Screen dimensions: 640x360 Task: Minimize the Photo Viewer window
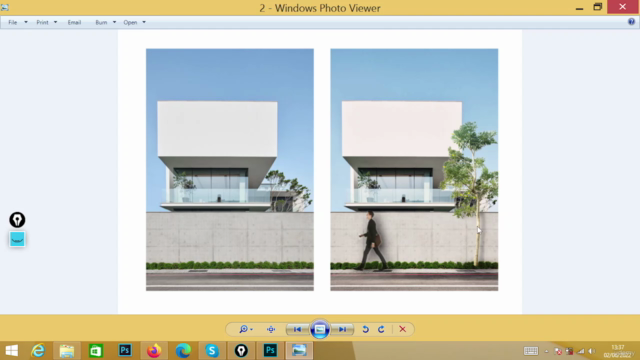point(580,7)
